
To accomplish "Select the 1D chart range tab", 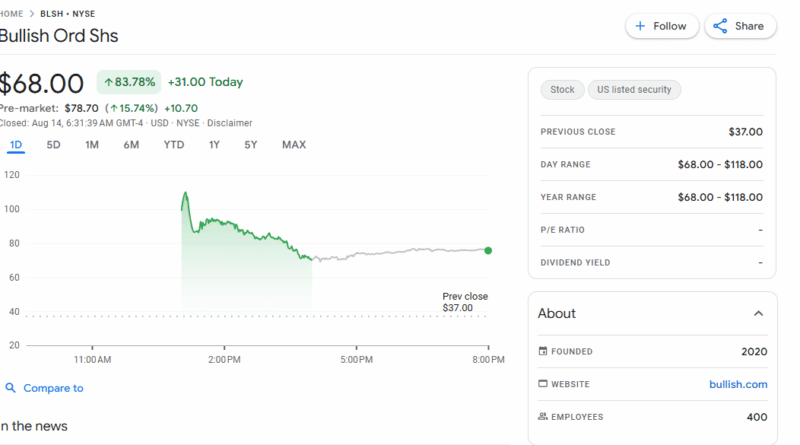I will (x=16, y=145).
